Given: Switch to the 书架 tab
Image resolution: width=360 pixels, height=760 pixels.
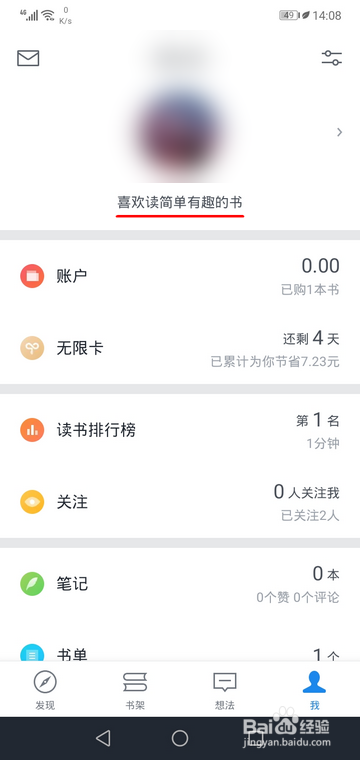Looking at the screenshot, I should (x=135, y=690).
